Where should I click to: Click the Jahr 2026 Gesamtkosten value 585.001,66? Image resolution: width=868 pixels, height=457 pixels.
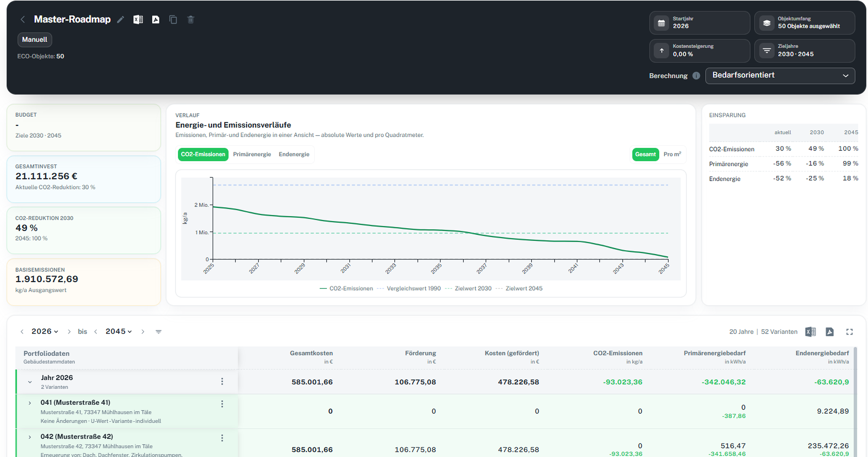click(x=312, y=382)
